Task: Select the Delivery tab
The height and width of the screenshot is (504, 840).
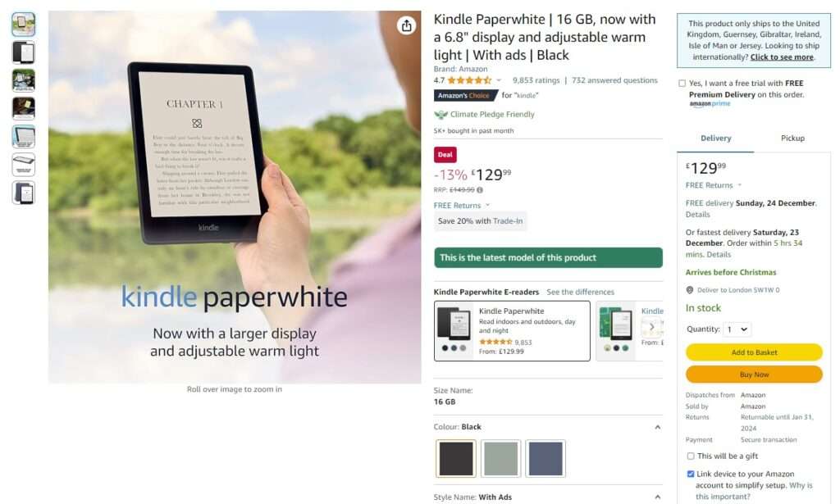Action: pyautogui.click(x=715, y=138)
